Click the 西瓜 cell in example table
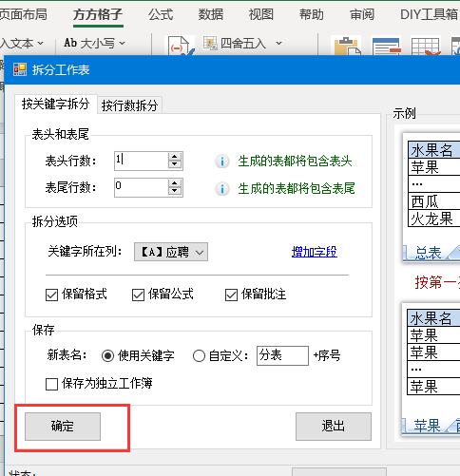This screenshot has height=476, width=460. tap(434, 201)
